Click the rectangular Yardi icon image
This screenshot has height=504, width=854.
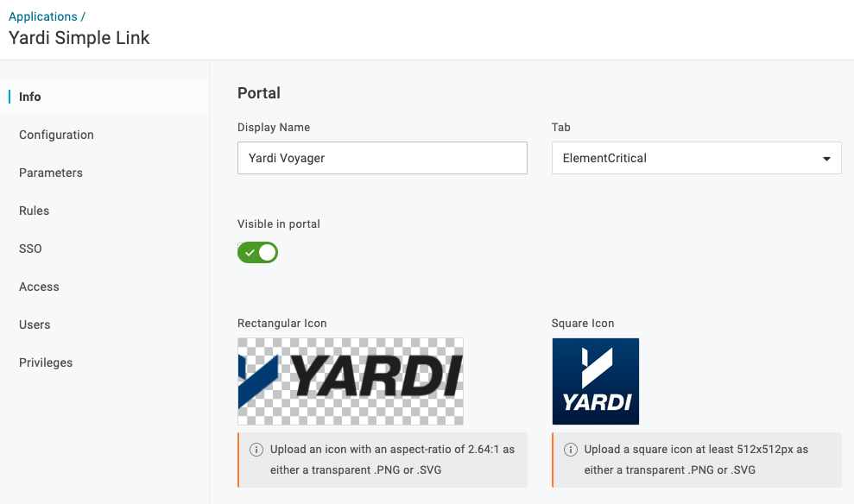(x=350, y=381)
